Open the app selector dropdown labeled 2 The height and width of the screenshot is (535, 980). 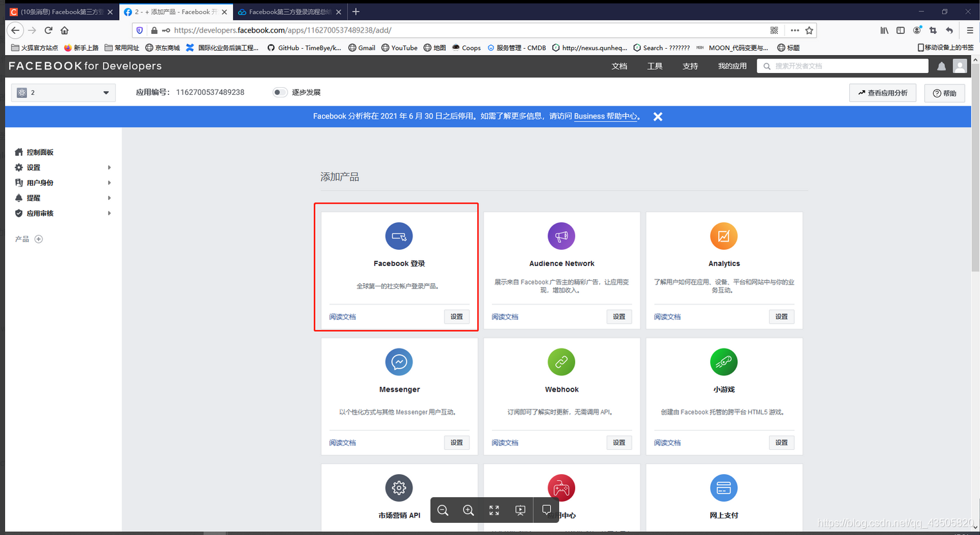pos(63,93)
